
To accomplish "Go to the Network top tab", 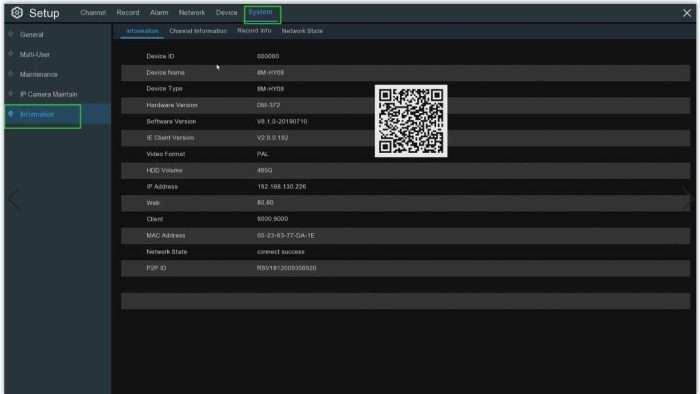I will [x=192, y=12].
